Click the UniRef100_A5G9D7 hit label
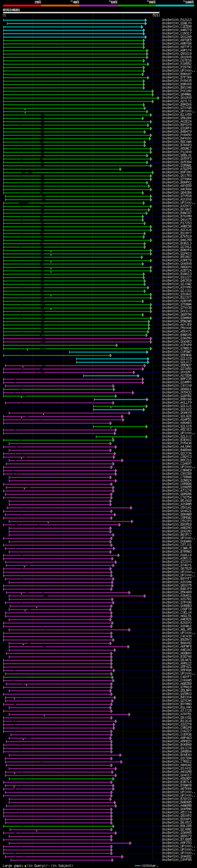The height and width of the screenshot is (868, 197). [x=177, y=778]
